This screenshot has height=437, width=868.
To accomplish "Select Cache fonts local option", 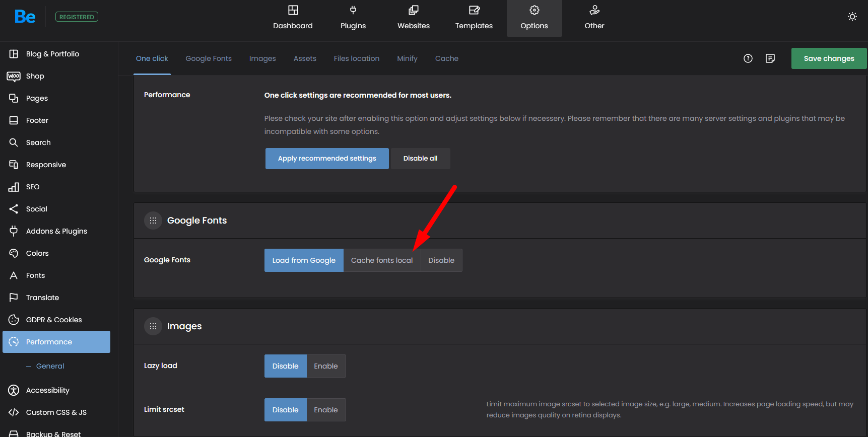I will [x=382, y=260].
